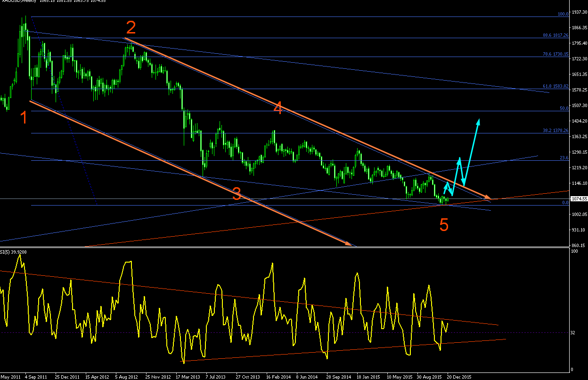This screenshot has width=588, height=380.
Task: Click the RSI level 32 label
Action: click(572, 333)
